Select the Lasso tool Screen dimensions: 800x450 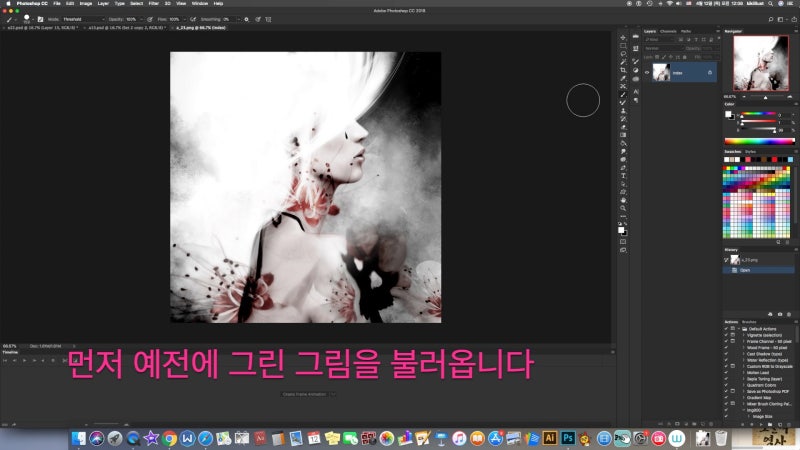623,54
